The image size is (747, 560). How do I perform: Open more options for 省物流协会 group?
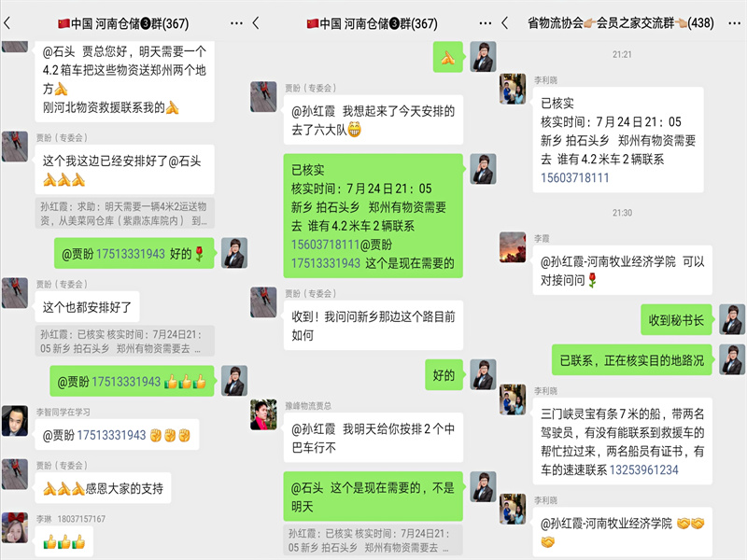click(x=734, y=22)
